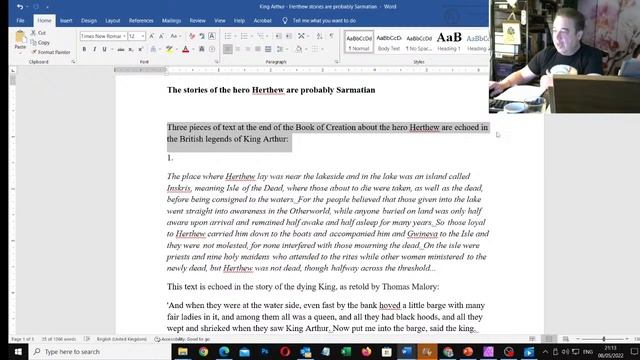Open the font name dropdown
The height and width of the screenshot is (360, 640).
point(124,36)
